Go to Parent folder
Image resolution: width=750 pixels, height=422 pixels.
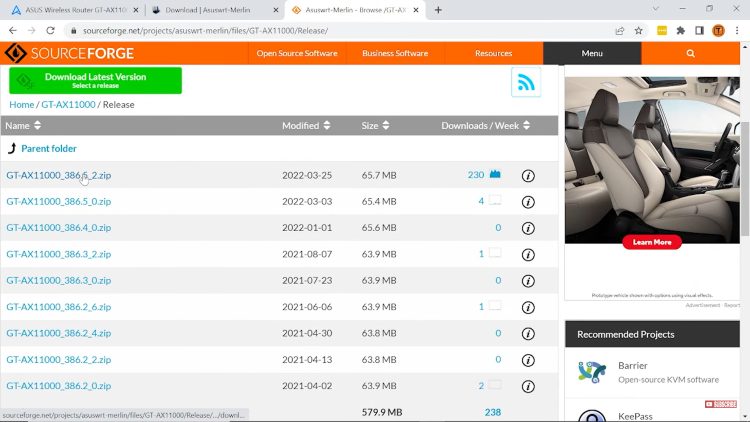(48, 148)
